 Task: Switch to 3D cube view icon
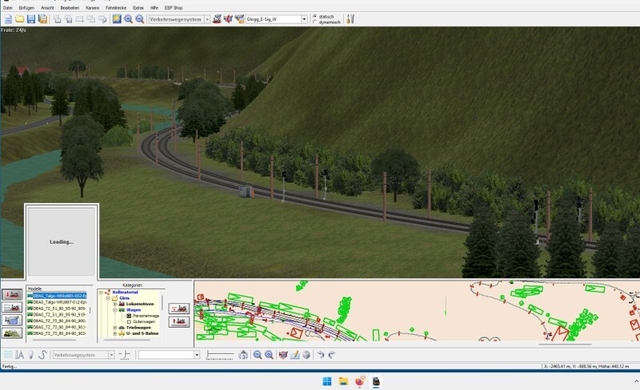click(306, 355)
